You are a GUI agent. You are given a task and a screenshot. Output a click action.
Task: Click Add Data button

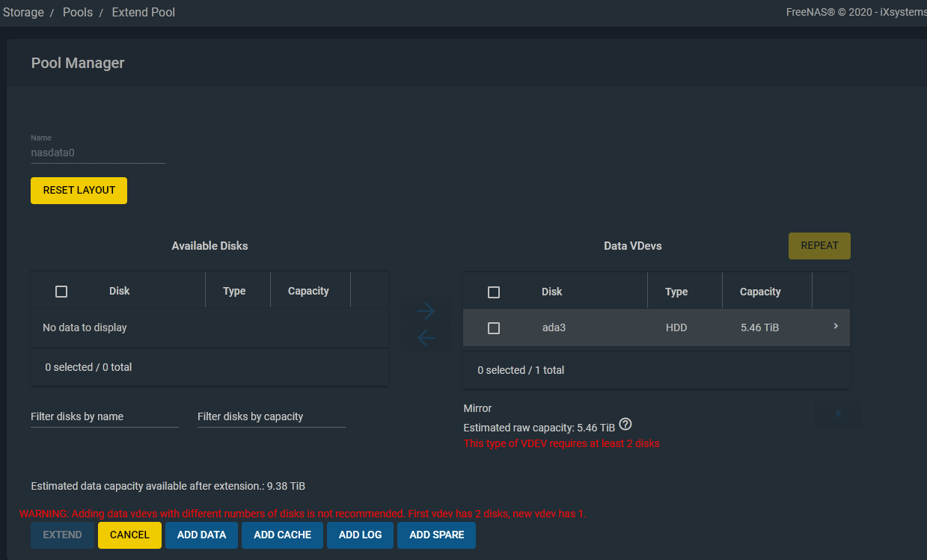pyautogui.click(x=201, y=535)
